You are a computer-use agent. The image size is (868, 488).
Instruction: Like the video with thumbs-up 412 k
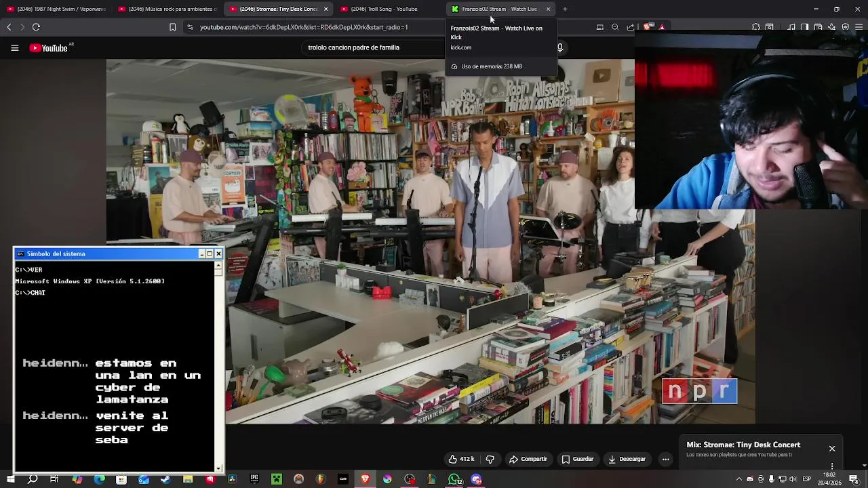pyautogui.click(x=461, y=459)
